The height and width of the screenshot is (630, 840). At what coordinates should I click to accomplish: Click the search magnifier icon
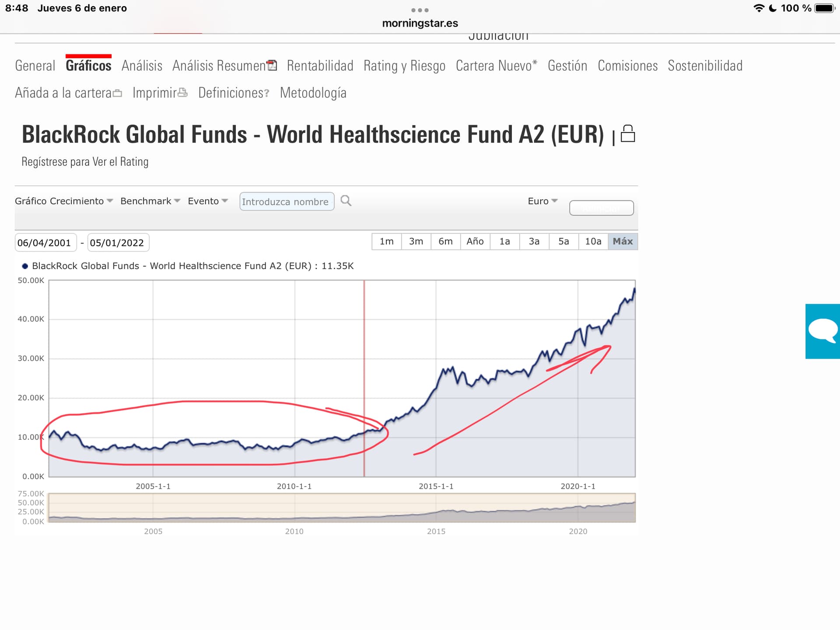tap(346, 201)
